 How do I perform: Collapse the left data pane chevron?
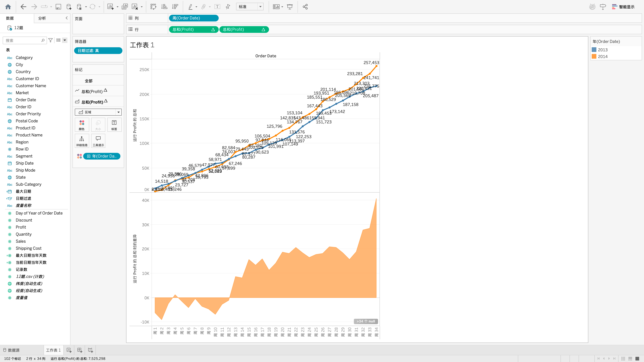coord(67,18)
